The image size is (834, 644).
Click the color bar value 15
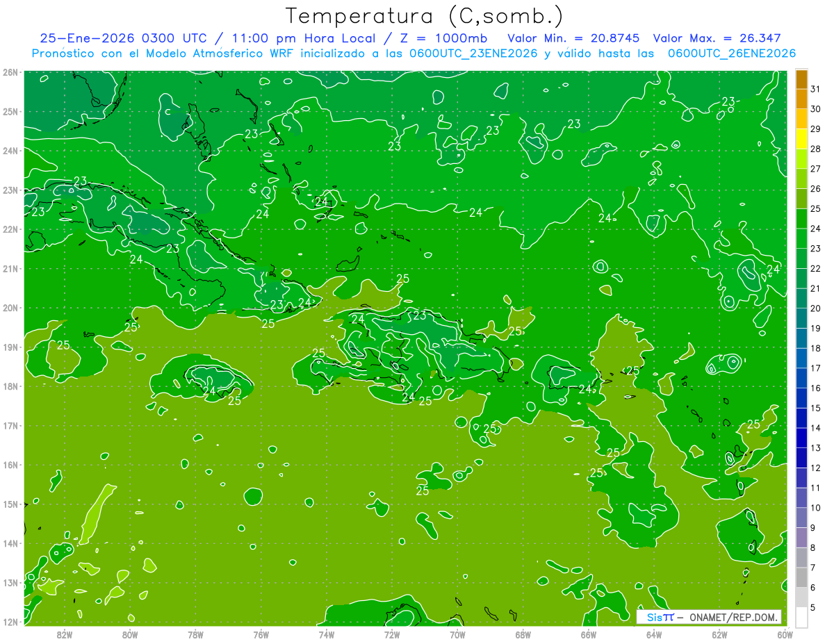[x=816, y=408]
